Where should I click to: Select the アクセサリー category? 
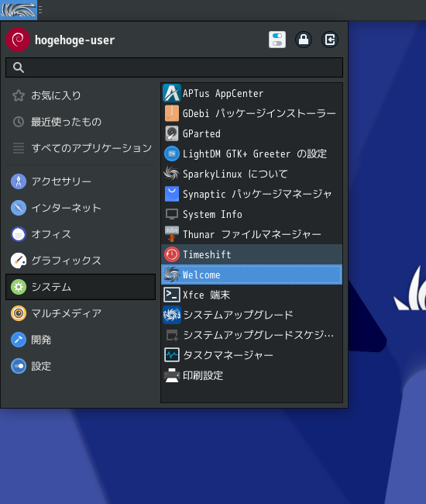coord(81,181)
